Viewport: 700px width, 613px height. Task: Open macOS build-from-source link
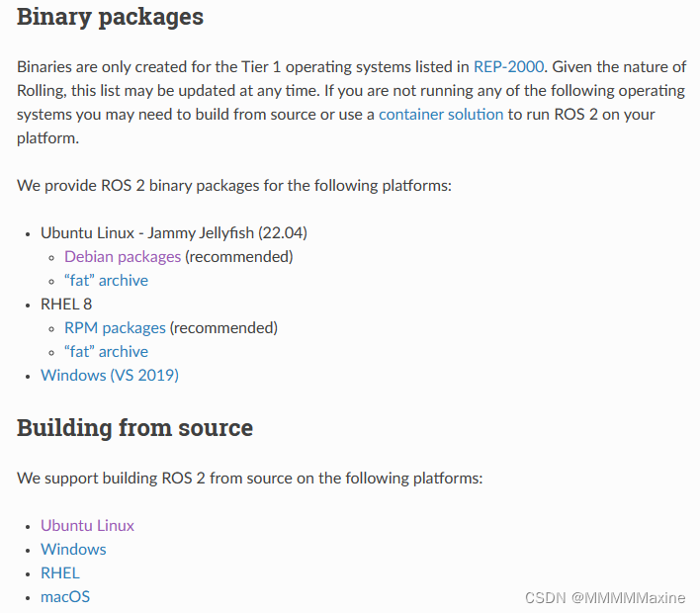[65, 596]
